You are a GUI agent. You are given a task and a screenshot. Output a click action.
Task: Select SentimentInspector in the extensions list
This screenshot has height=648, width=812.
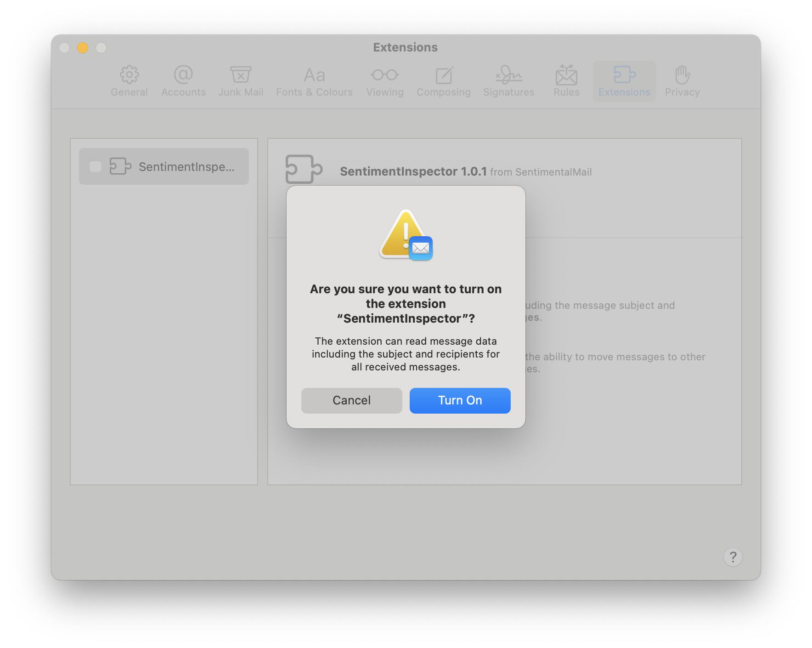coord(164,166)
